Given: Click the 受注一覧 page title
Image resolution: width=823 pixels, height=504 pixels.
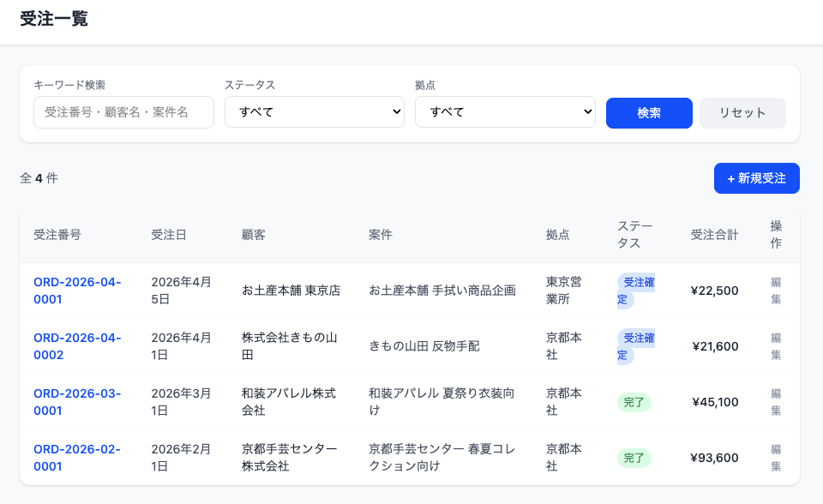Looking at the screenshot, I should 54,19.
